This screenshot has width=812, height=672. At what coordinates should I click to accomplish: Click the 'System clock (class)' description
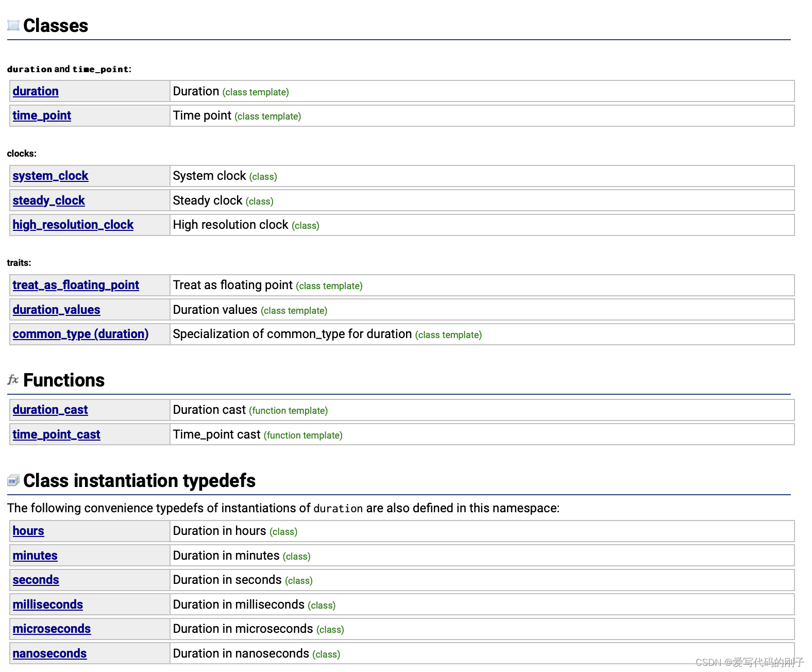coord(225,176)
